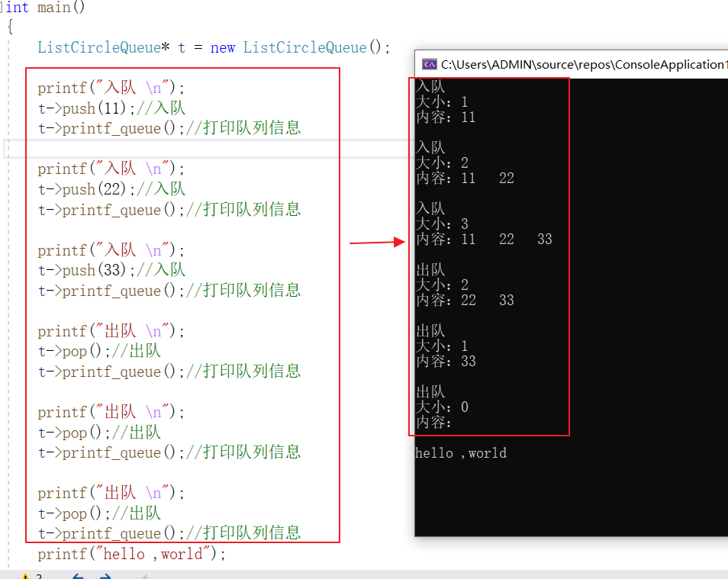Screen dimensions: 728x579
Task: Click the new keyword in the declaration line
Action: (222, 47)
